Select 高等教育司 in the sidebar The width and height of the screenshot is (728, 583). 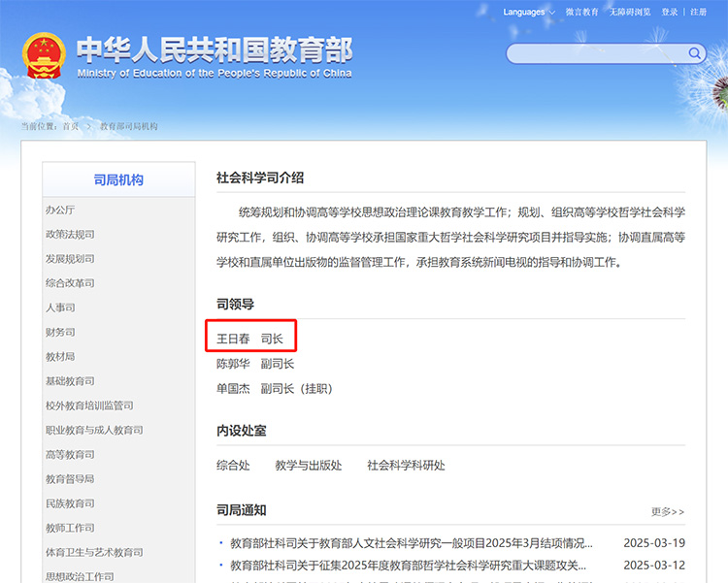[x=70, y=454]
